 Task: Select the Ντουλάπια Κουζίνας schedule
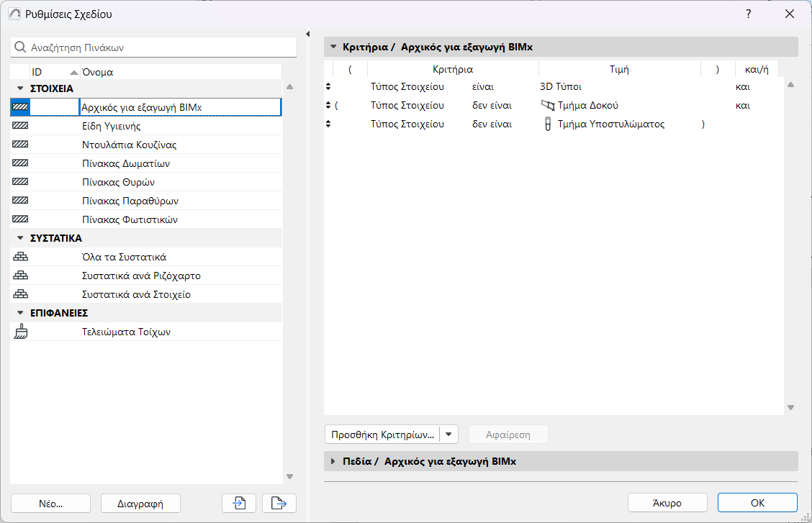click(x=146, y=145)
